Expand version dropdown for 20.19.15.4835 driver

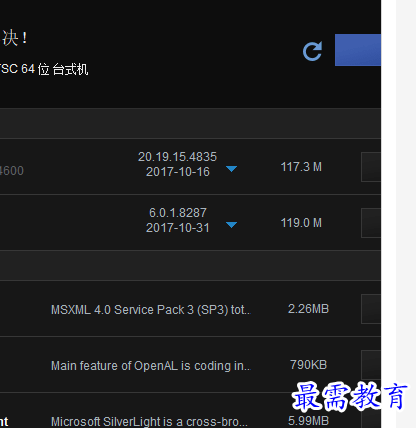point(231,169)
